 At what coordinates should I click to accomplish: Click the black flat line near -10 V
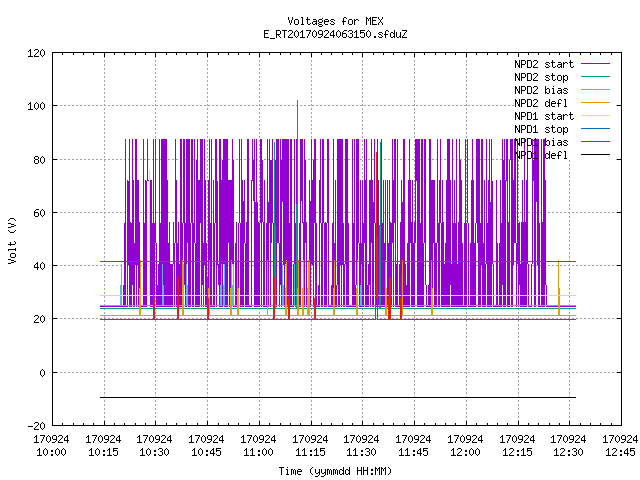(338, 397)
